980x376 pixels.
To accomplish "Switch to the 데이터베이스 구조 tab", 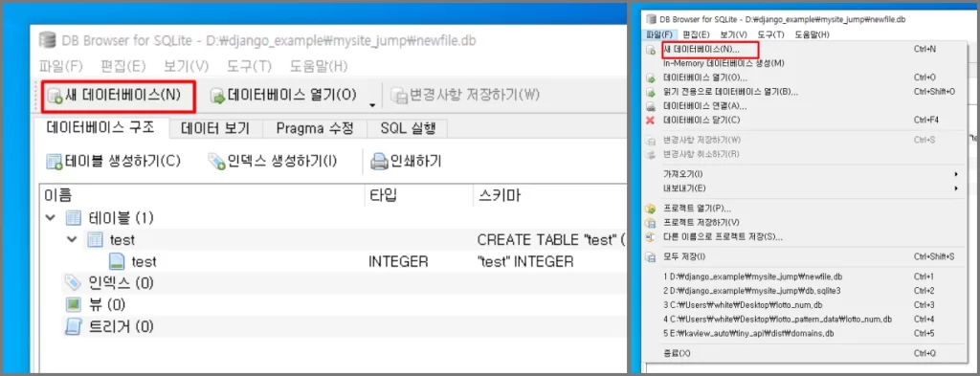I will (x=100, y=128).
